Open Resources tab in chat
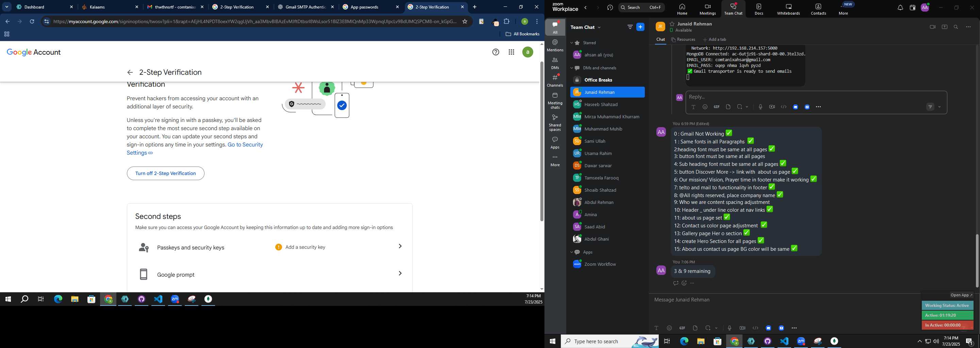 click(x=683, y=39)
